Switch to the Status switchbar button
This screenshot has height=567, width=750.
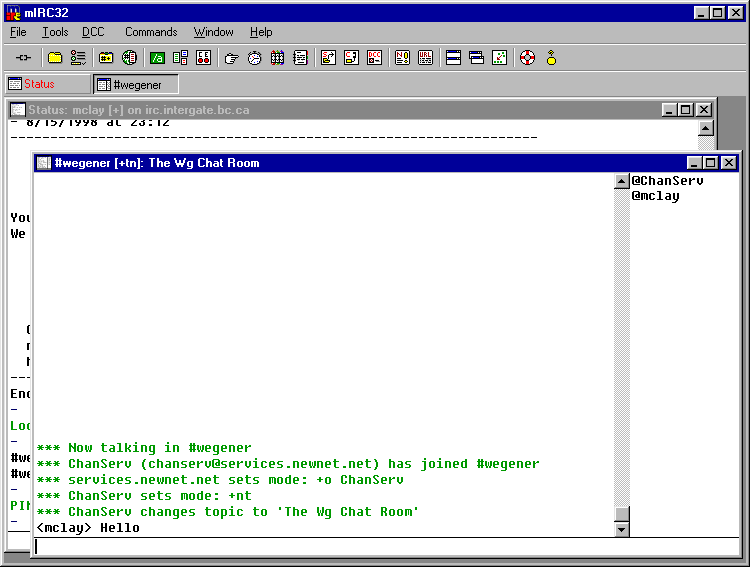[47, 84]
